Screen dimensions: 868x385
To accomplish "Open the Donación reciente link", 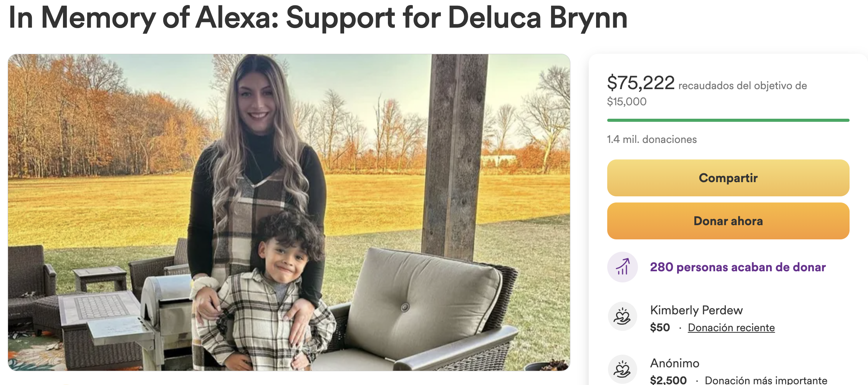I will [x=731, y=327].
